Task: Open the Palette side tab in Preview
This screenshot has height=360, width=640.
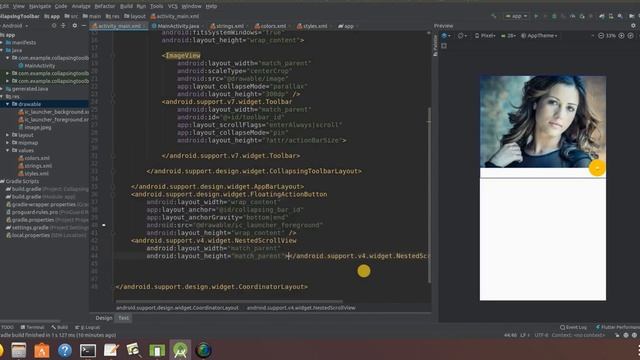Action: point(435,46)
